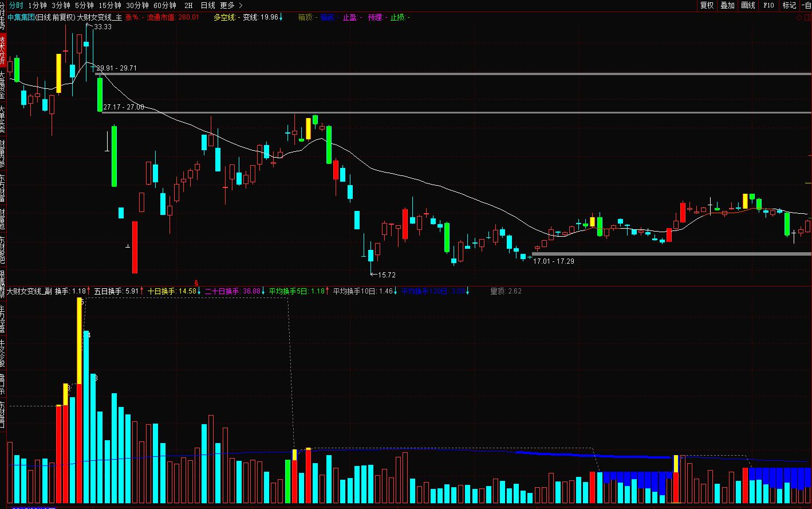Select the 1分钟 timeframe
812x509 pixels.
37,5
